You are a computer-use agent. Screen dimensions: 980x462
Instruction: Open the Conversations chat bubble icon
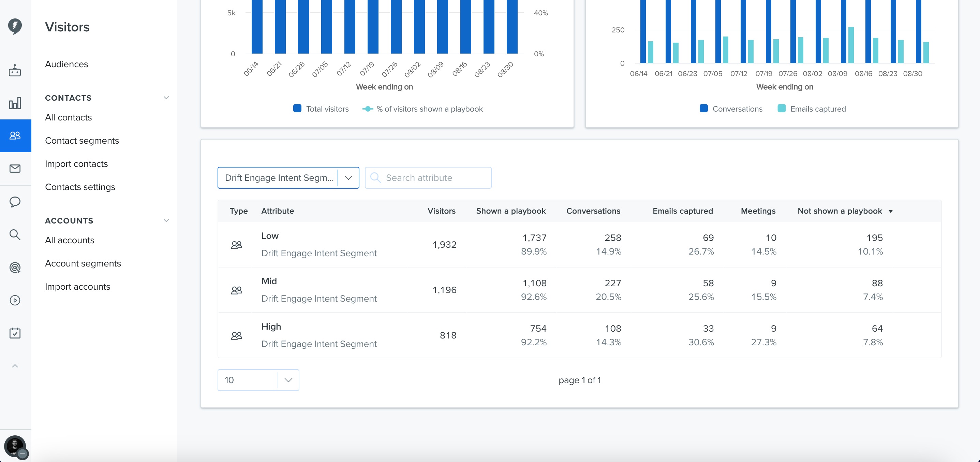pos(15,202)
